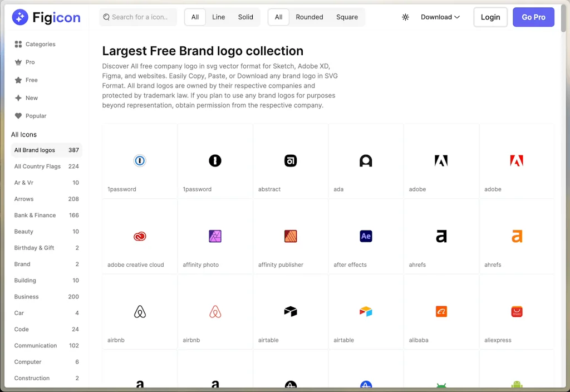The image size is (570, 392).
Task: Open Categories in the sidebar
Action: click(40, 44)
